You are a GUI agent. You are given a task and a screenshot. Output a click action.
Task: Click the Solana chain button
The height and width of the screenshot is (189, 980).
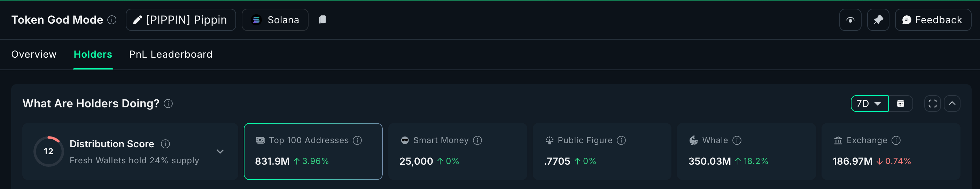(275, 20)
